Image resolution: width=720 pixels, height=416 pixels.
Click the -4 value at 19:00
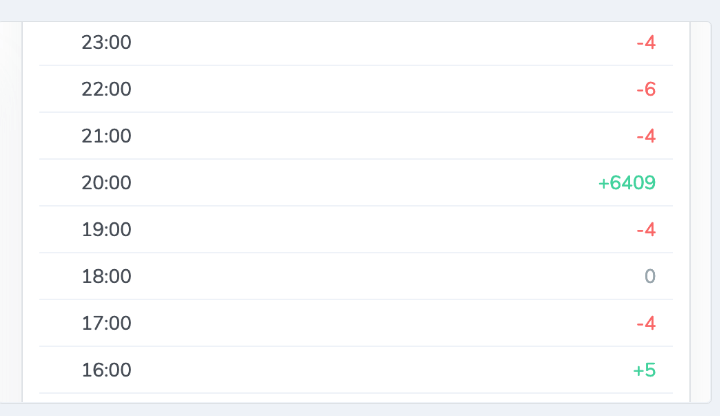646,230
